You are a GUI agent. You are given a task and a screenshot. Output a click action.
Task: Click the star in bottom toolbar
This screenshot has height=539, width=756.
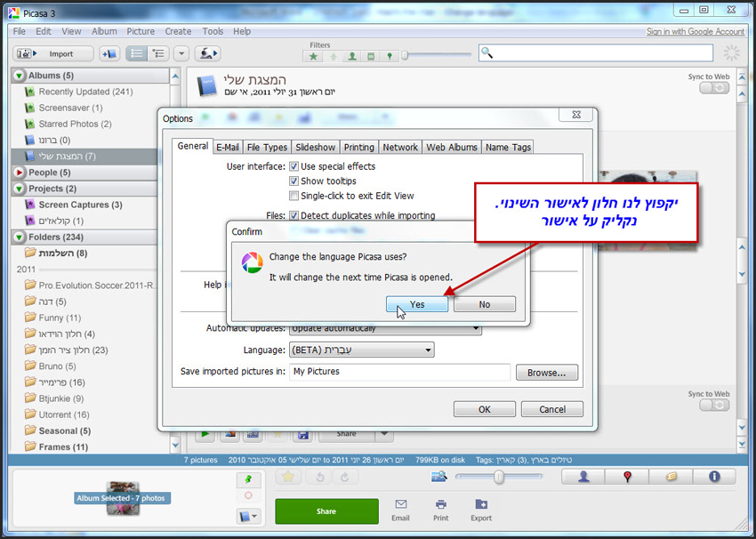288,477
